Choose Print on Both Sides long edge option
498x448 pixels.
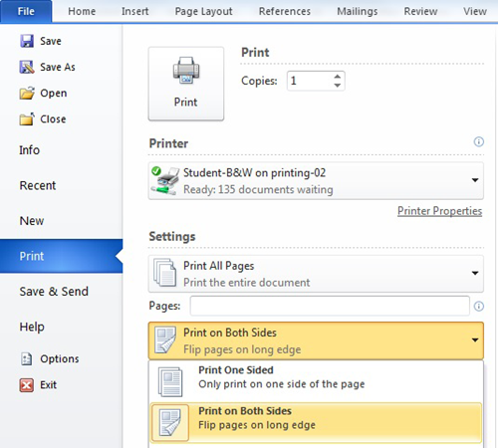(x=316, y=422)
